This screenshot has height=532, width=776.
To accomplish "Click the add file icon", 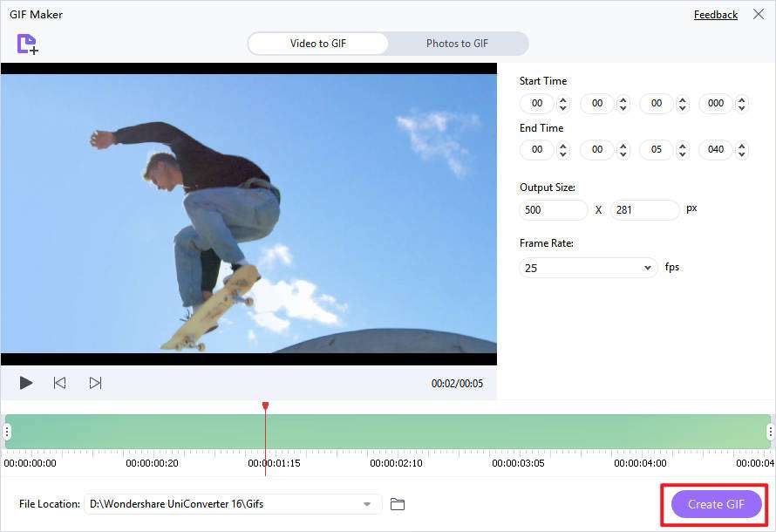I will 27,44.
